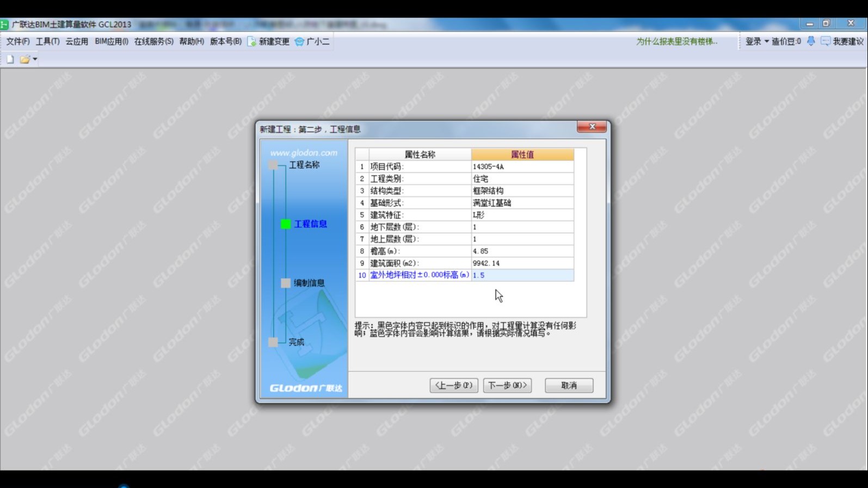
Task: Select the 完成 wizard step
Action: [x=296, y=342]
